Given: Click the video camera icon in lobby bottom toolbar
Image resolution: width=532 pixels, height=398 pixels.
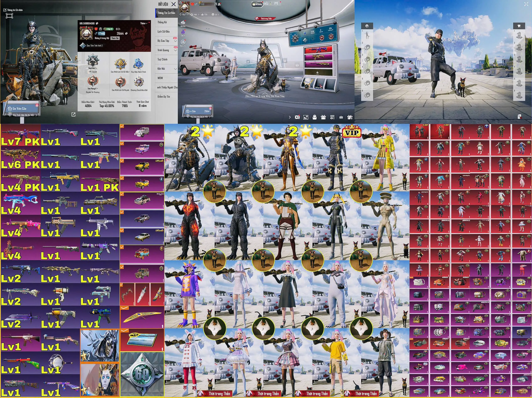Looking at the screenshot, I should click(x=297, y=117).
